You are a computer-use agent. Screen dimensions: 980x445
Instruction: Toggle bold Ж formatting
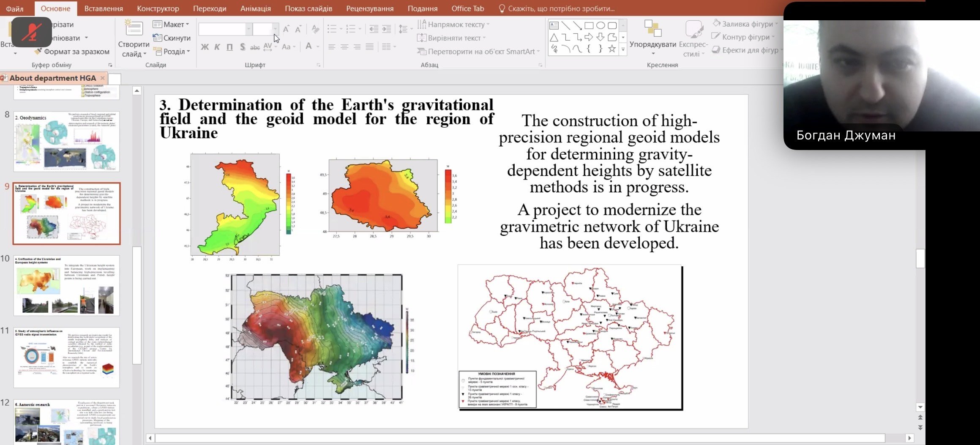pos(205,47)
